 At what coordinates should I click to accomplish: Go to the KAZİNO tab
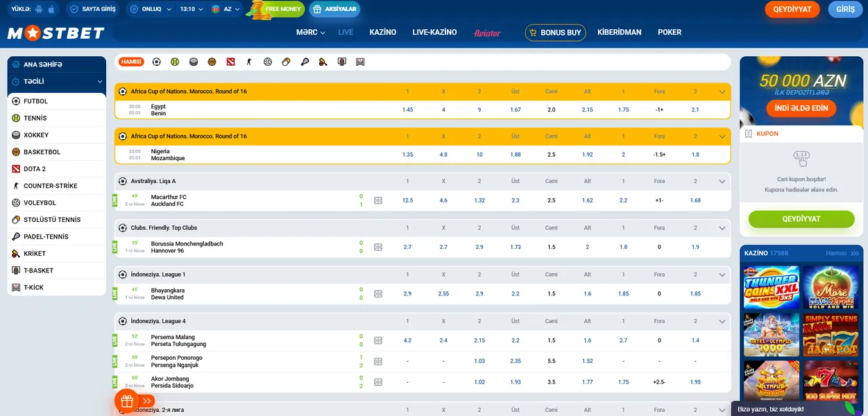point(382,33)
